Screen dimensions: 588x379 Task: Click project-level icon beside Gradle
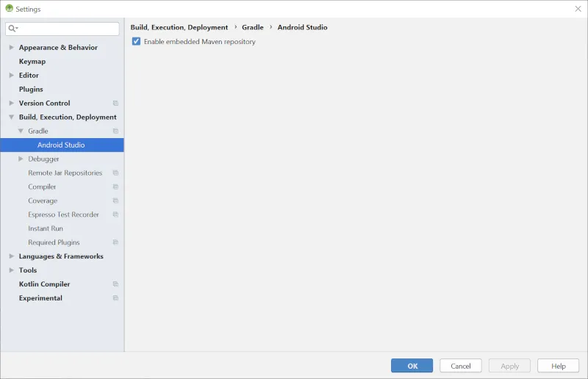(115, 131)
